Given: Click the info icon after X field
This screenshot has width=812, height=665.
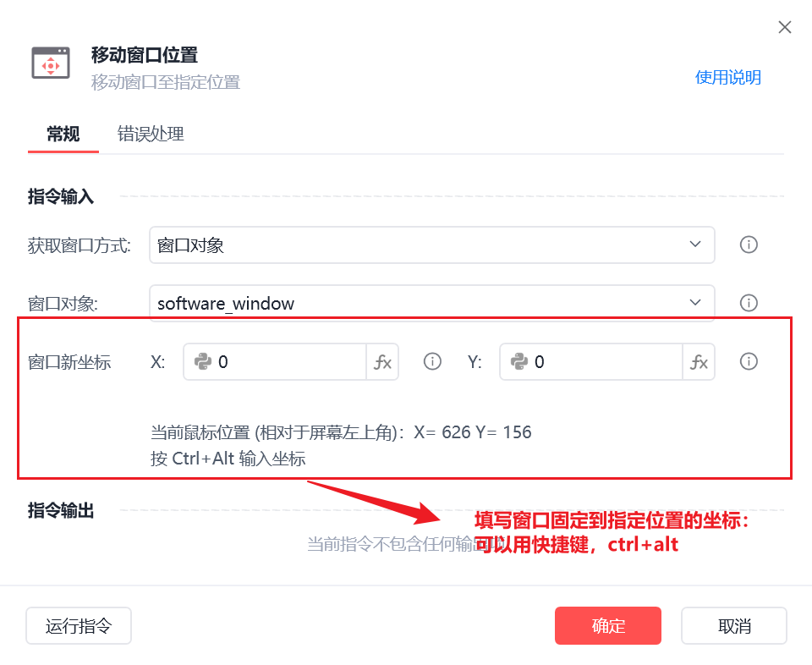Looking at the screenshot, I should (x=432, y=361).
